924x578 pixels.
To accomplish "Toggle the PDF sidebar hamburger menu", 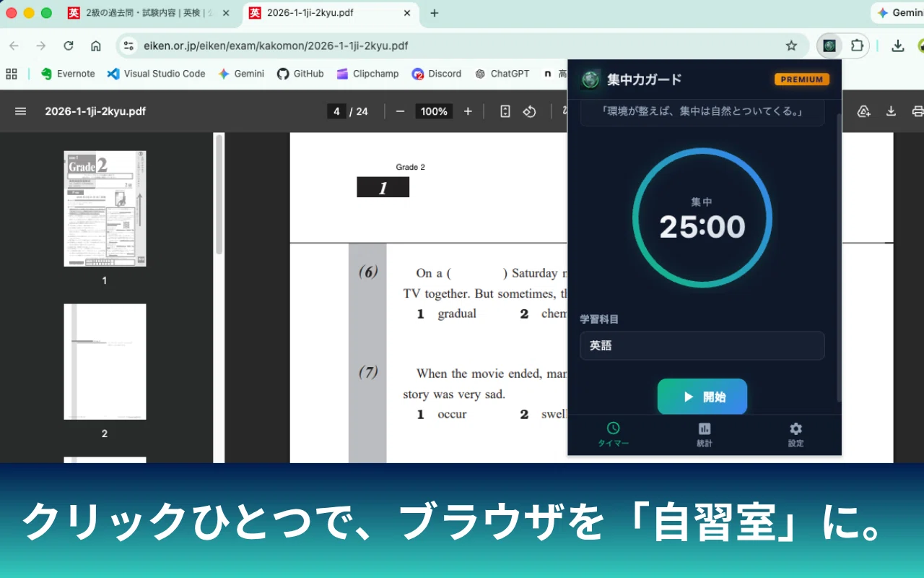I will coord(21,111).
